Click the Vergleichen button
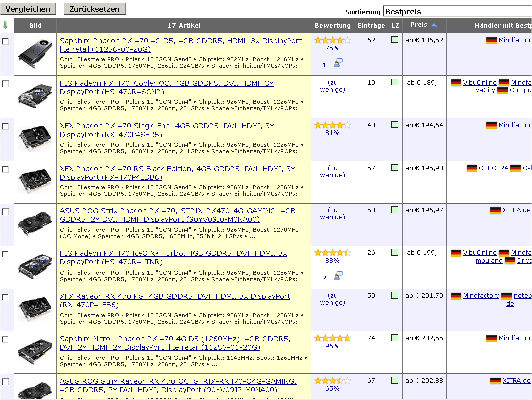532x400 pixels. pos(28,9)
